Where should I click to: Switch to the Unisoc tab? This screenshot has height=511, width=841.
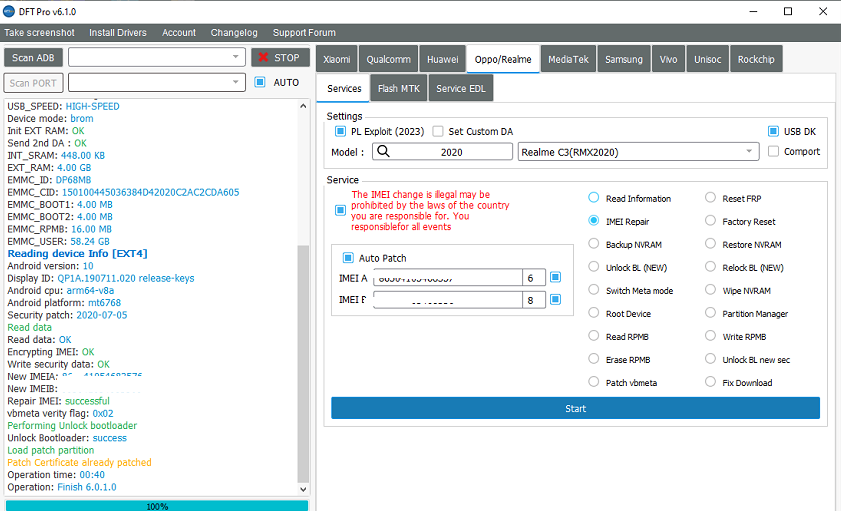707,59
